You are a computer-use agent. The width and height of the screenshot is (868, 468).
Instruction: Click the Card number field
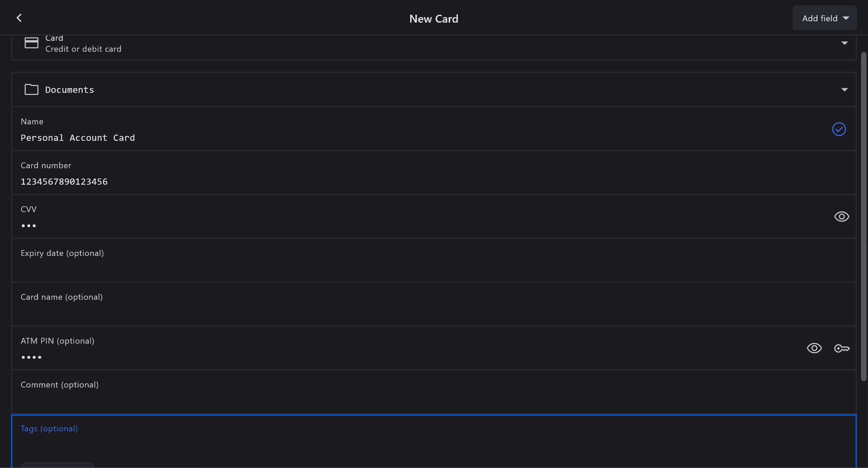point(412,182)
